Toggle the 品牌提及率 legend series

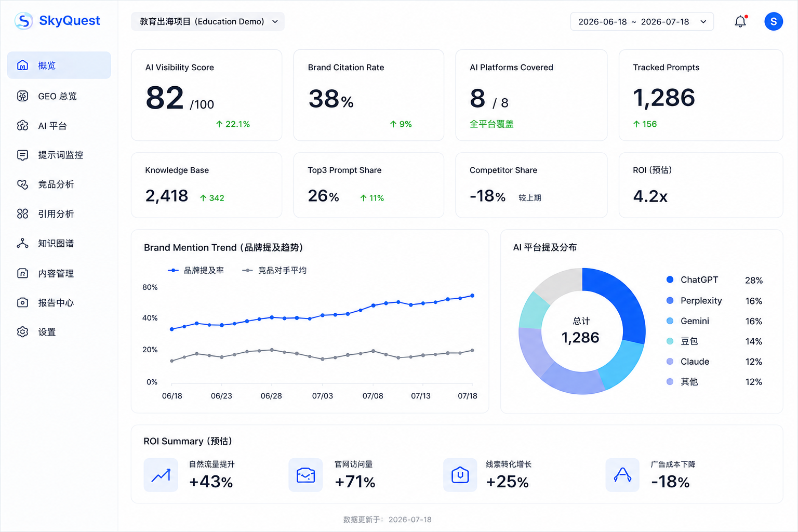(196, 270)
